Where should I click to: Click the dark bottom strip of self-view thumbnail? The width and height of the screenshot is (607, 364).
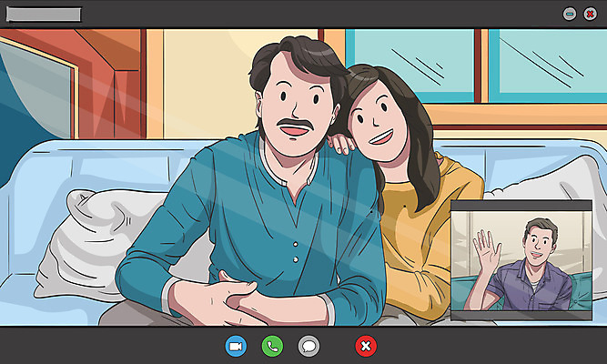(x=521, y=316)
